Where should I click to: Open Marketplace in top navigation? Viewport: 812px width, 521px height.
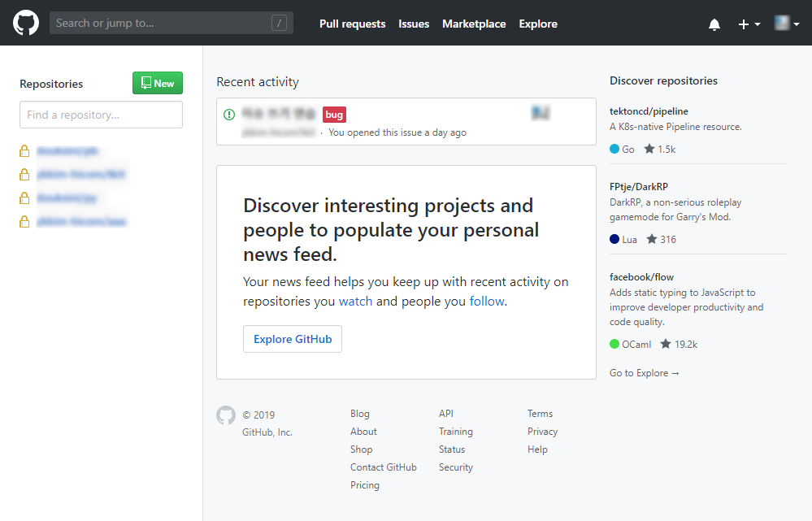tap(474, 24)
